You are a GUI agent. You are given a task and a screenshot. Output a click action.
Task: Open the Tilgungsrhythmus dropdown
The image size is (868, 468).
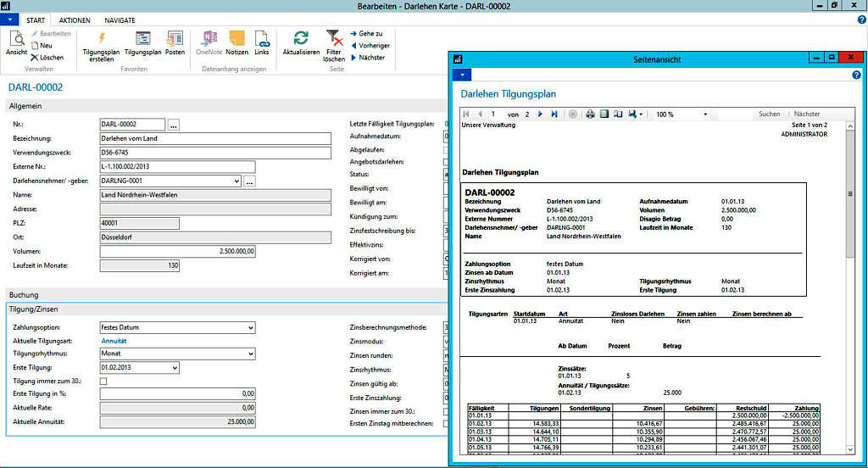pos(250,354)
